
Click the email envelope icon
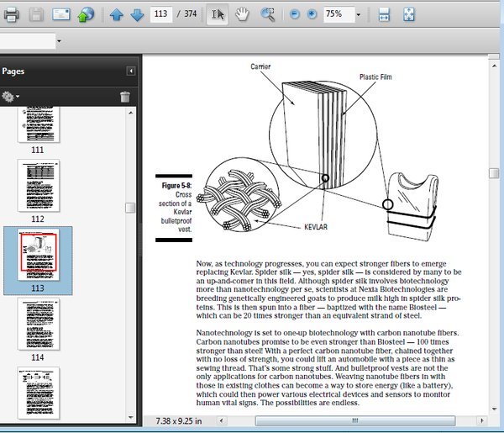(61, 15)
